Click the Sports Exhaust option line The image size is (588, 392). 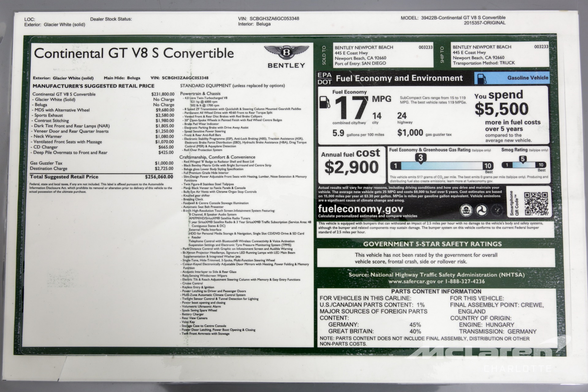click(103, 115)
